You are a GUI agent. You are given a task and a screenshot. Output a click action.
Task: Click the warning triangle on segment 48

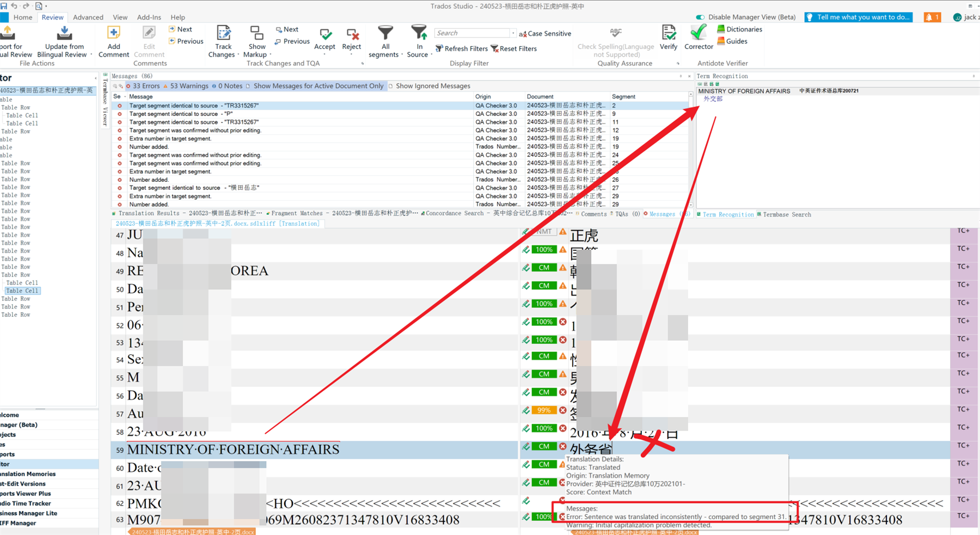[x=563, y=250]
